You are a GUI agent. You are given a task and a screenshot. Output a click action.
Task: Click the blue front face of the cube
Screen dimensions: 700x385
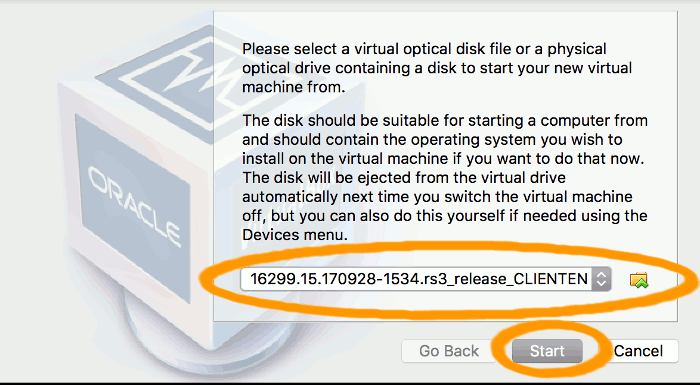tap(132, 206)
